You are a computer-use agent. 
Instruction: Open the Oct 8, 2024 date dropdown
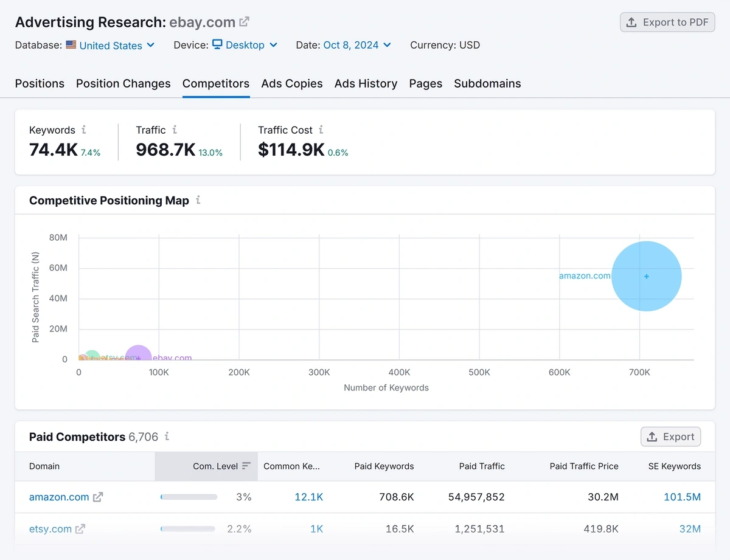coord(357,45)
